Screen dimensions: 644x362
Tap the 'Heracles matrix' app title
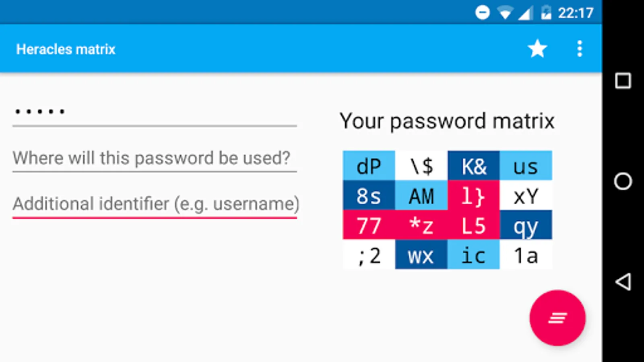point(66,49)
